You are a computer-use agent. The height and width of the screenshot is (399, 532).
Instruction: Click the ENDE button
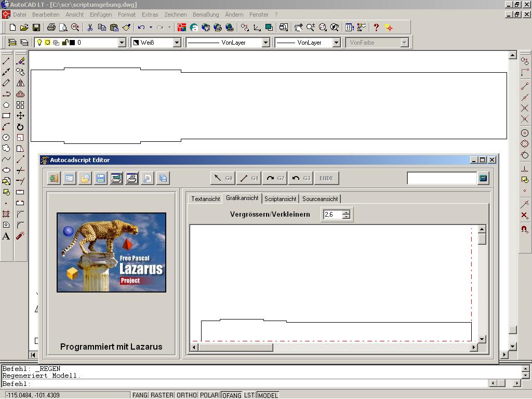pyautogui.click(x=326, y=178)
